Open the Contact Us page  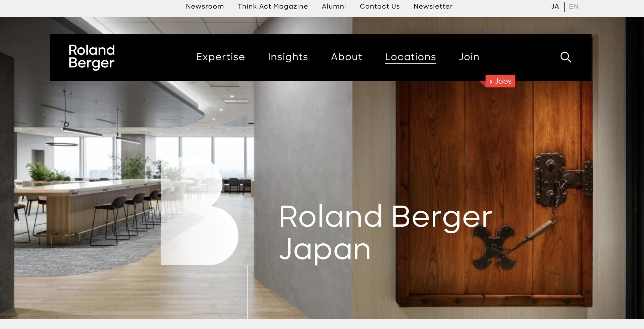click(x=380, y=6)
